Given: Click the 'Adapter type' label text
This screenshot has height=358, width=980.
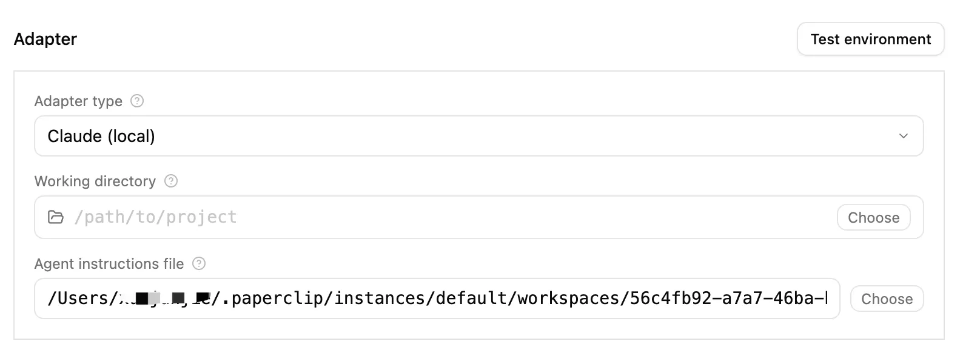Looking at the screenshot, I should click(78, 101).
